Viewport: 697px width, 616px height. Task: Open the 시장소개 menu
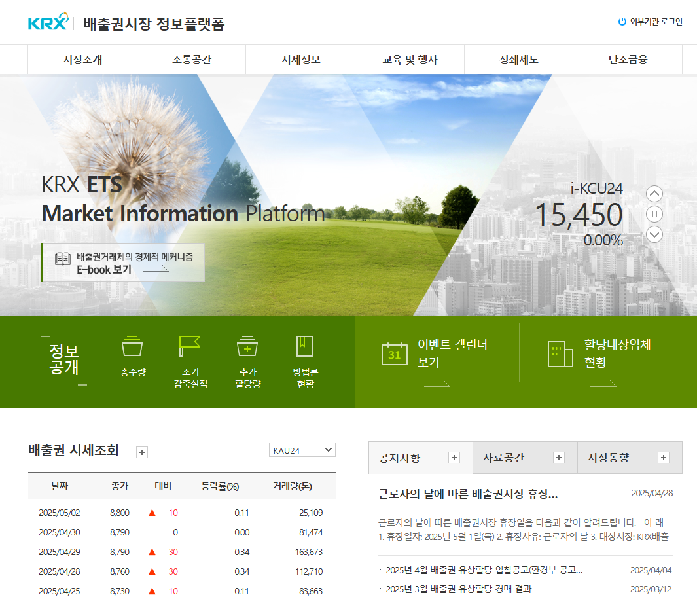[82, 59]
